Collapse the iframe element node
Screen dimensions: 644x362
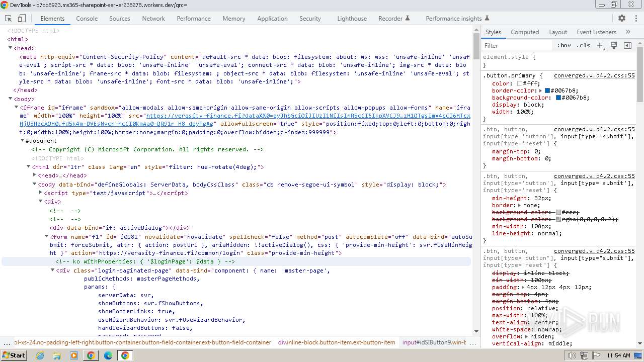click(x=16, y=107)
